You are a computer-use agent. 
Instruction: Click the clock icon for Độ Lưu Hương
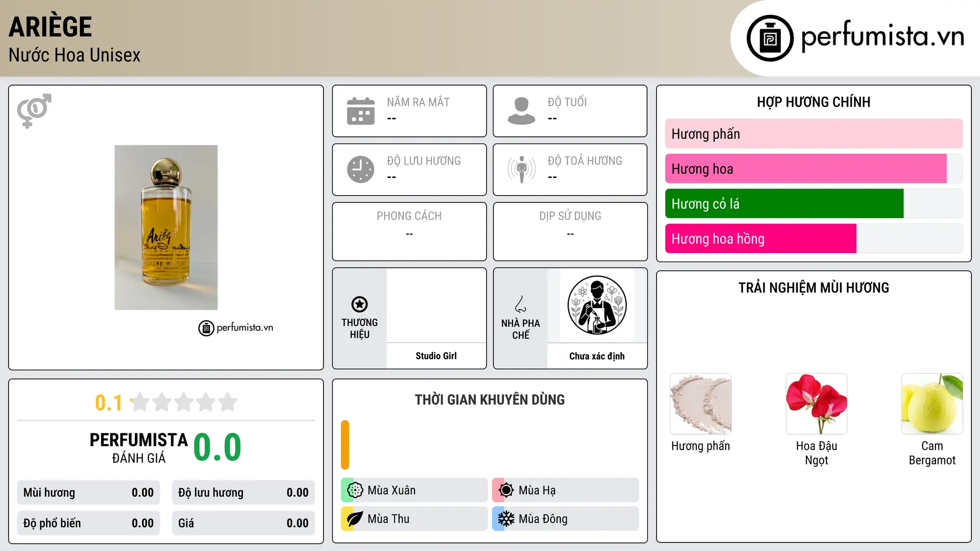(361, 169)
